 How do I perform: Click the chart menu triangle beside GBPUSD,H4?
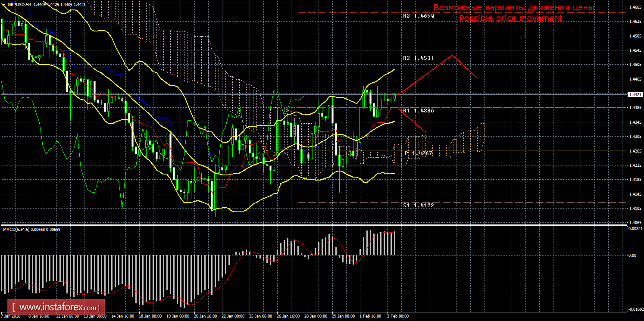point(4,4)
